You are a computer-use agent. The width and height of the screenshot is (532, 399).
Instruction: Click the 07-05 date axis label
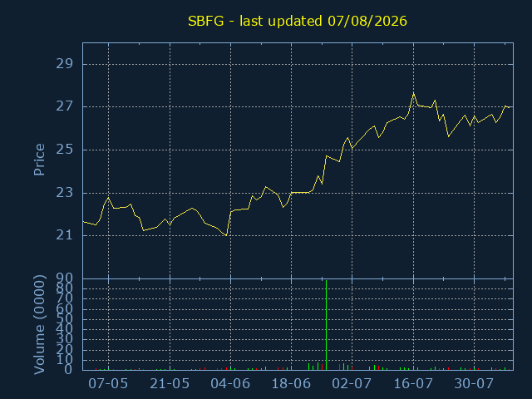[x=108, y=384]
